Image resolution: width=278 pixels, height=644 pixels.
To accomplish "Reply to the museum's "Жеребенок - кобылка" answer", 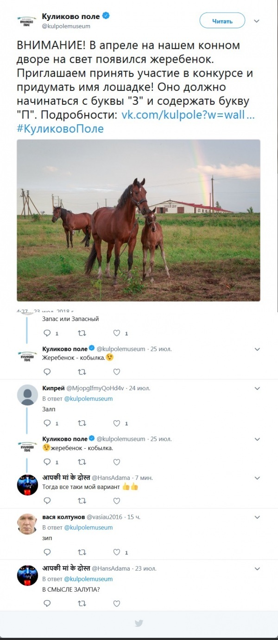I will click(x=47, y=371).
